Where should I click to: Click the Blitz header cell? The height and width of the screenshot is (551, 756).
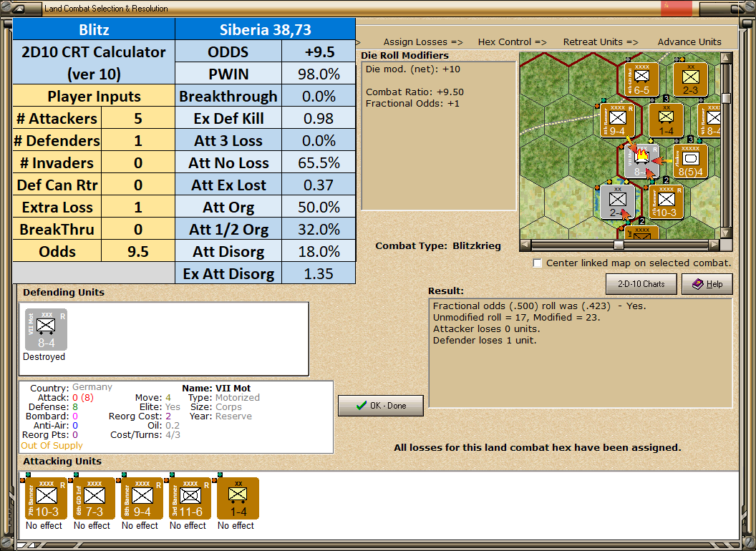(x=94, y=30)
